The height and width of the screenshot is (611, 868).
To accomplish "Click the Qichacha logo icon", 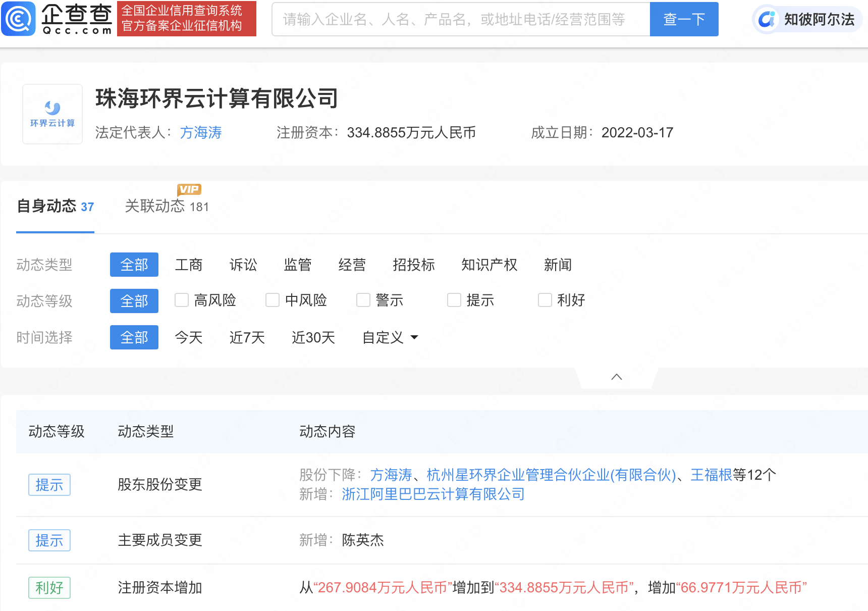I will (19, 19).
